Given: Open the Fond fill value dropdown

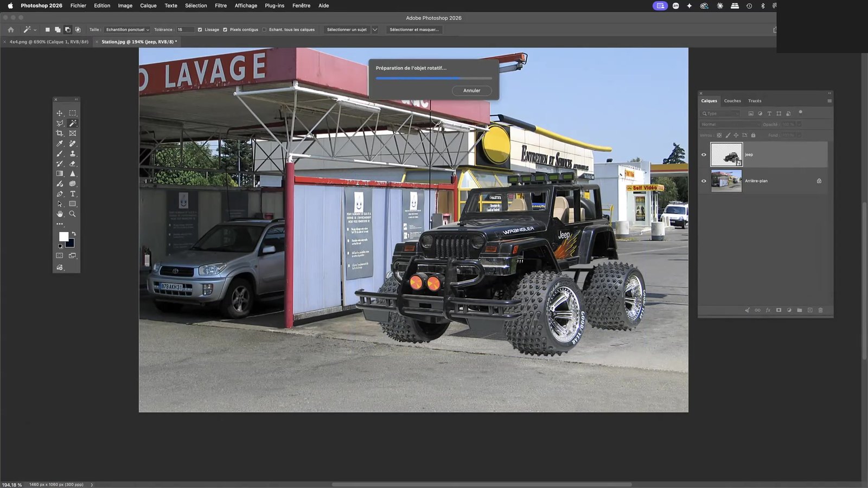Looking at the screenshot, I should pos(799,135).
